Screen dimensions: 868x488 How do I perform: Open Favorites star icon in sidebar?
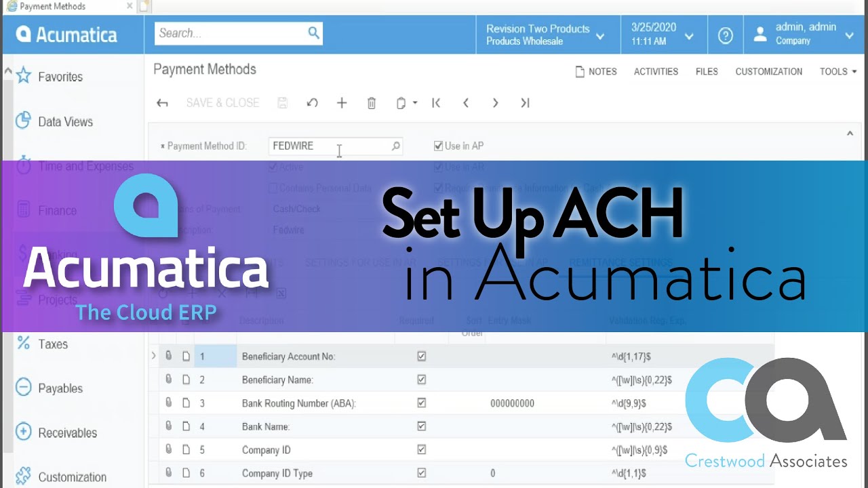coord(24,75)
